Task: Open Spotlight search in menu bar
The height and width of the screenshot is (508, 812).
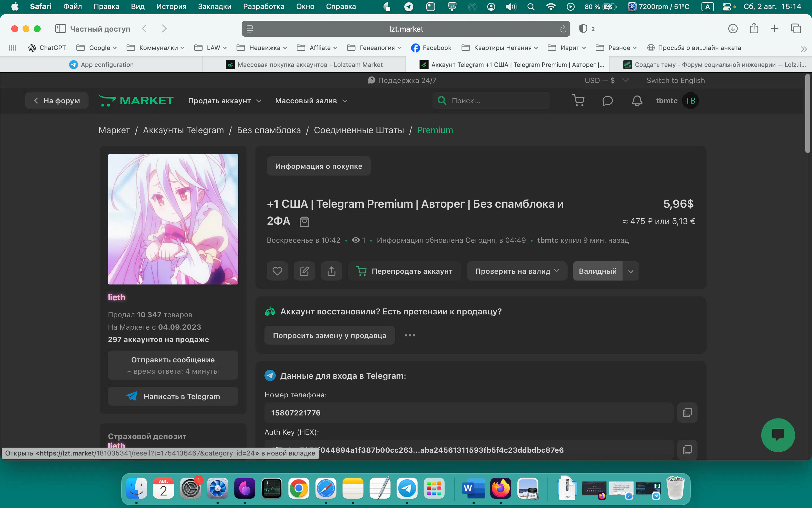Action: [x=531, y=7]
